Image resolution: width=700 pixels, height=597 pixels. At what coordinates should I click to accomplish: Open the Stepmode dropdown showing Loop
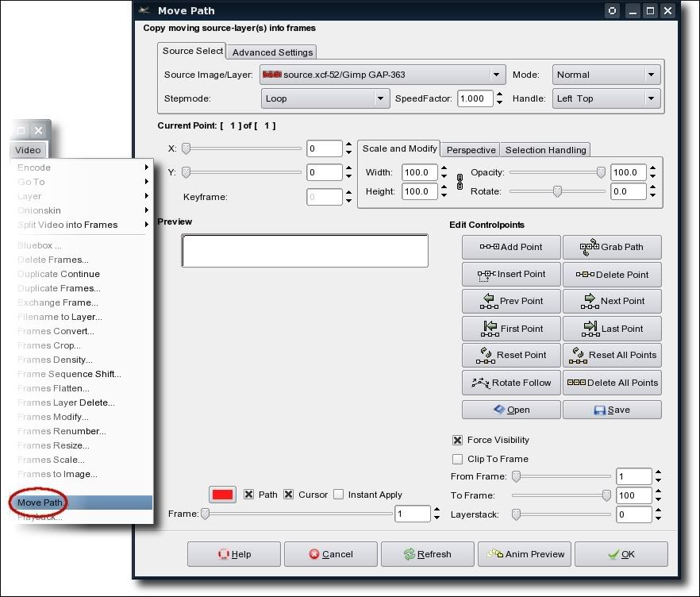tap(325, 98)
